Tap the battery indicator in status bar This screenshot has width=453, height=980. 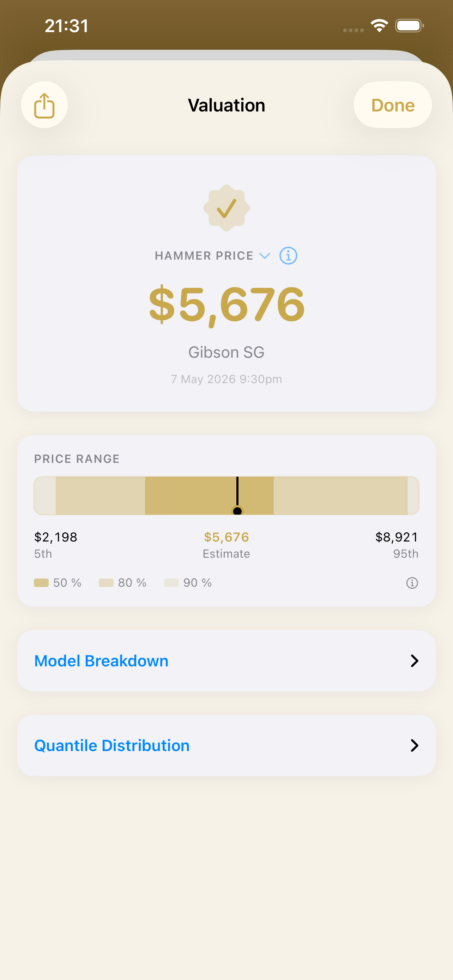pos(410,26)
